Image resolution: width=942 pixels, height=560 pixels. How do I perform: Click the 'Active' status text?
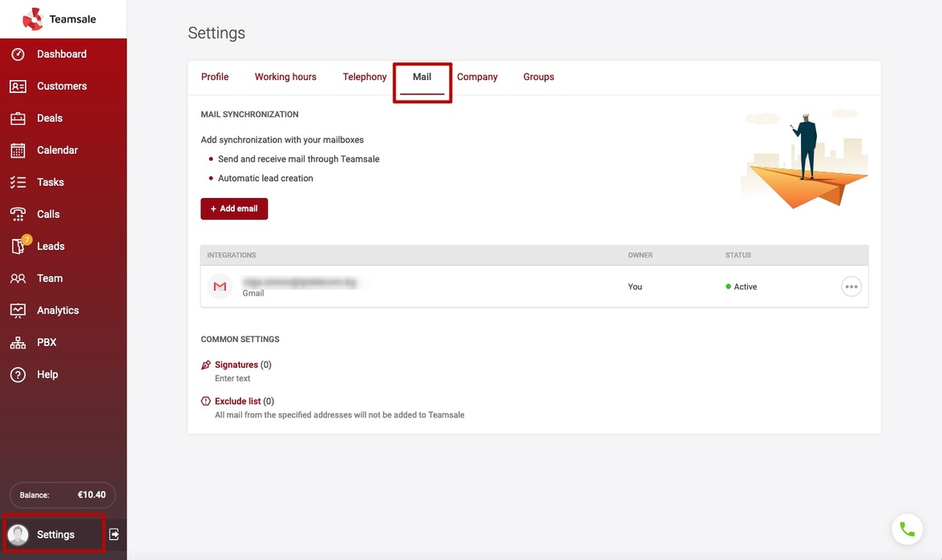tap(745, 287)
